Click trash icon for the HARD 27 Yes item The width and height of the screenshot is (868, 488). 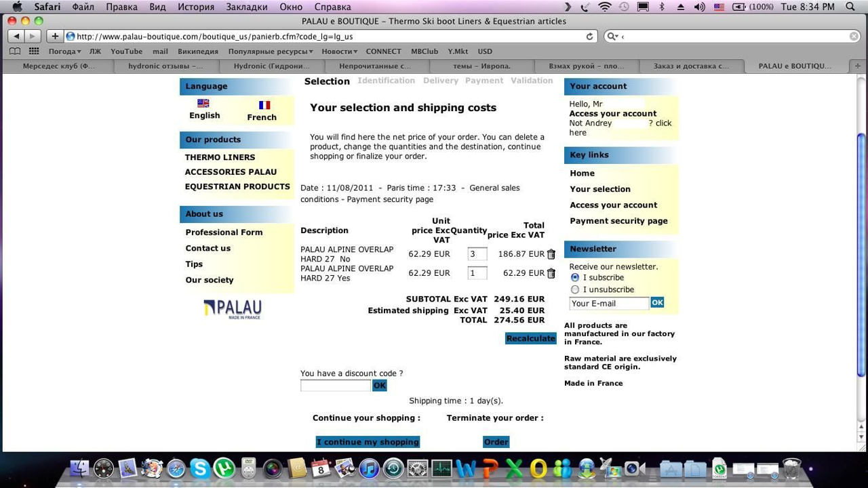(x=551, y=273)
